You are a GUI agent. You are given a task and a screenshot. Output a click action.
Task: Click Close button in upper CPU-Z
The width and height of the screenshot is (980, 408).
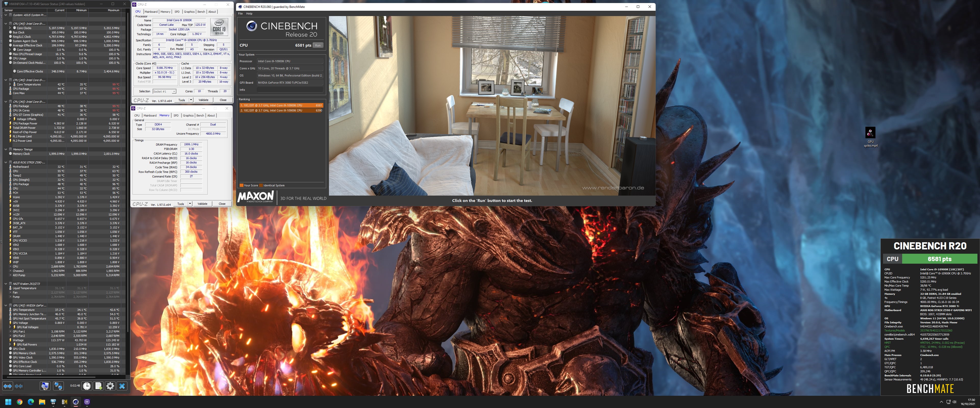pos(223,100)
